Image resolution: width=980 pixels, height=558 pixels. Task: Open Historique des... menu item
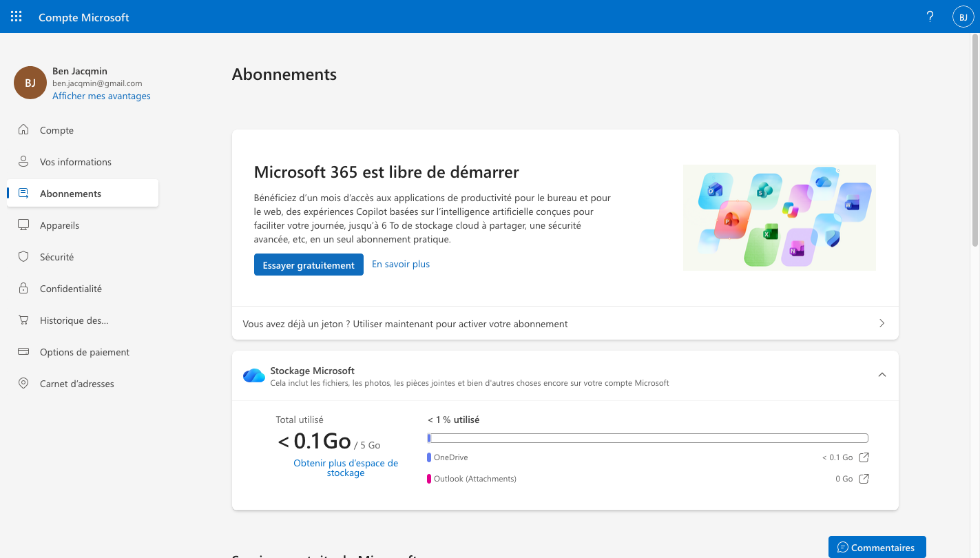[83, 320]
